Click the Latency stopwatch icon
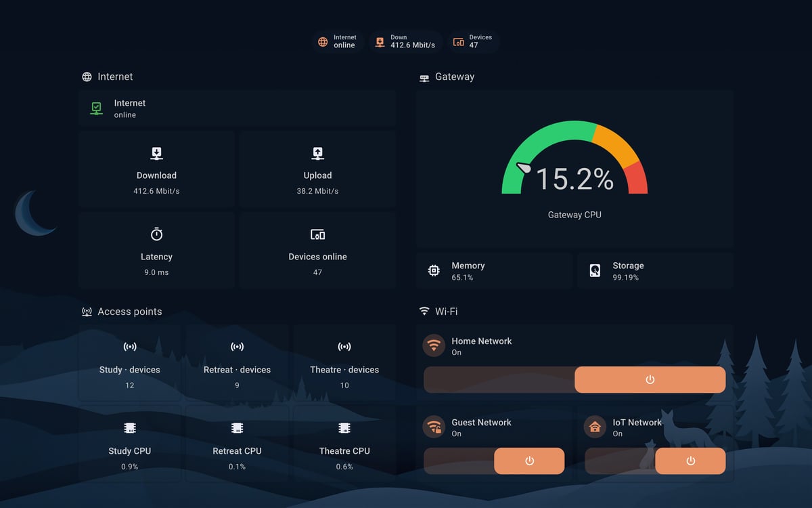 [156, 234]
